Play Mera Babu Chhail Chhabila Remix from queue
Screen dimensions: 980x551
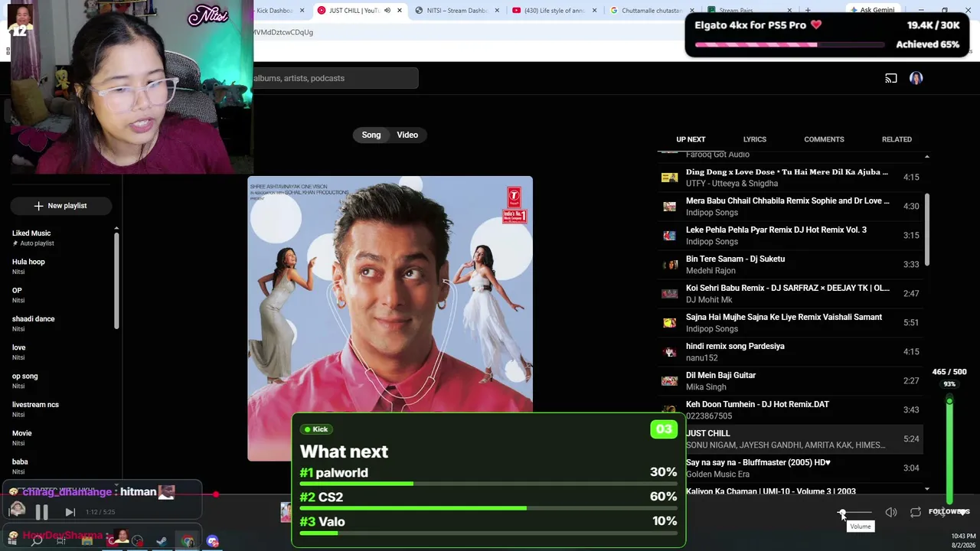(x=790, y=207)
